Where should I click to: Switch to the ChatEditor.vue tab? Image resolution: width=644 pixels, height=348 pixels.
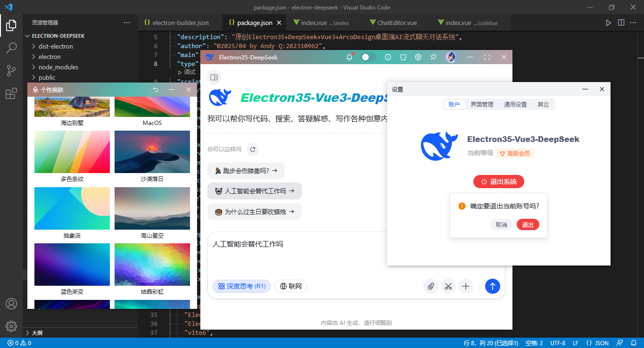coord(397,23)
